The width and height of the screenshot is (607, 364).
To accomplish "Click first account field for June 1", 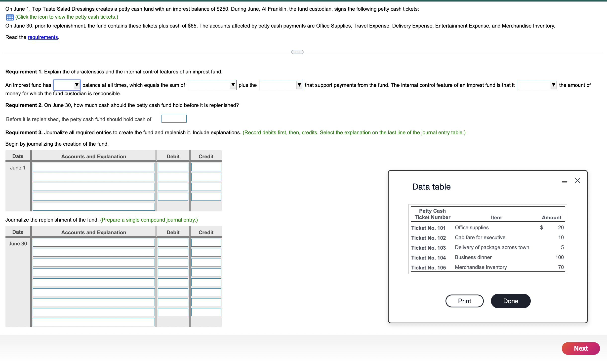I will click(94, 167).
